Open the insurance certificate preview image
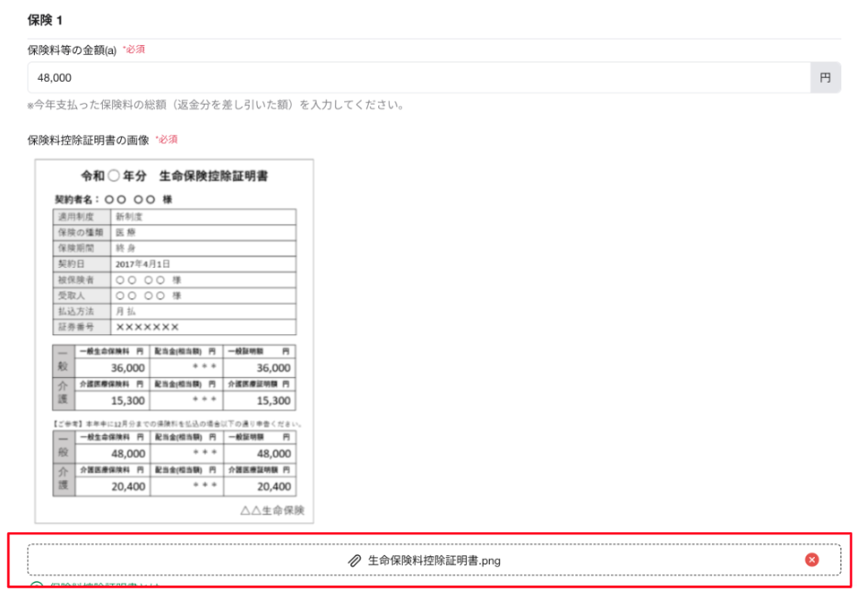This screenshot has height=603, width=868. click(x=174, y=341)
